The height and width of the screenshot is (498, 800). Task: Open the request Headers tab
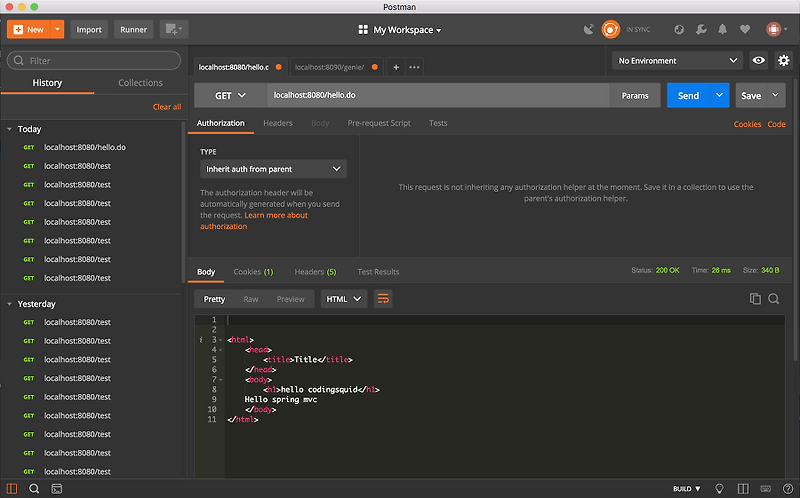(x=278, y=123)
